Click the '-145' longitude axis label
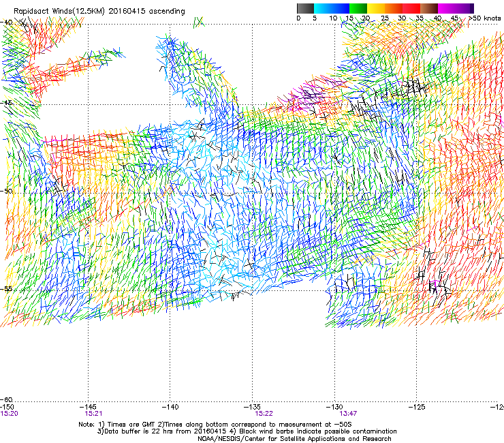 point(88,407)
